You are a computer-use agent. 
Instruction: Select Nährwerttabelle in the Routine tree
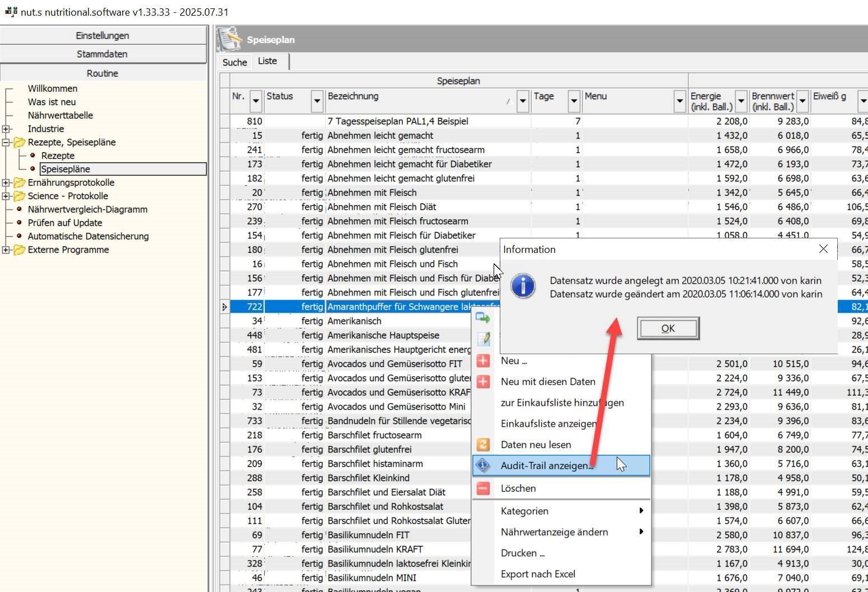(60, 115)
